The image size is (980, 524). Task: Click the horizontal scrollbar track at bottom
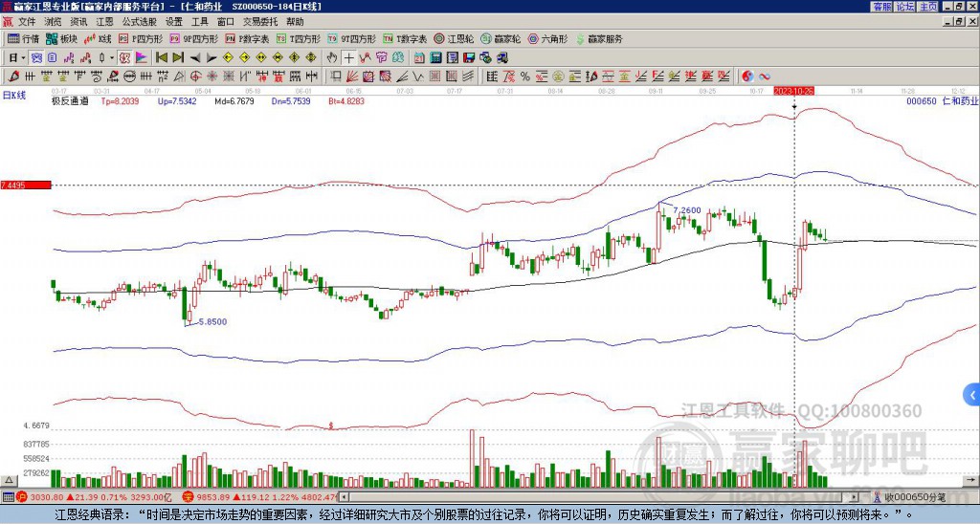(600, 497)
